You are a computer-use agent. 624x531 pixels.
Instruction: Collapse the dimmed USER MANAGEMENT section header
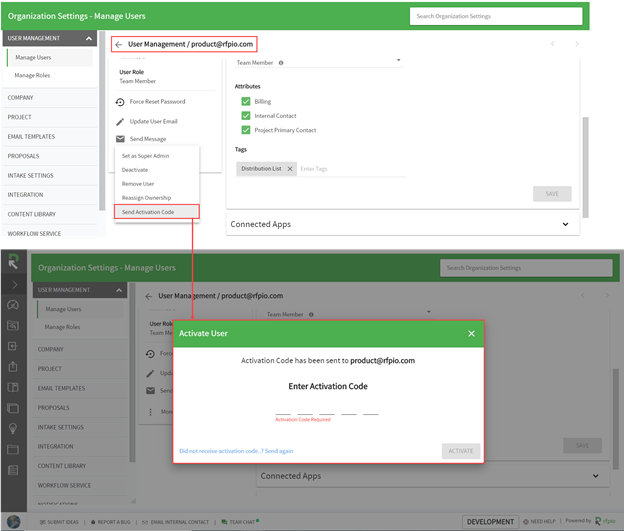tap(80, 290)
